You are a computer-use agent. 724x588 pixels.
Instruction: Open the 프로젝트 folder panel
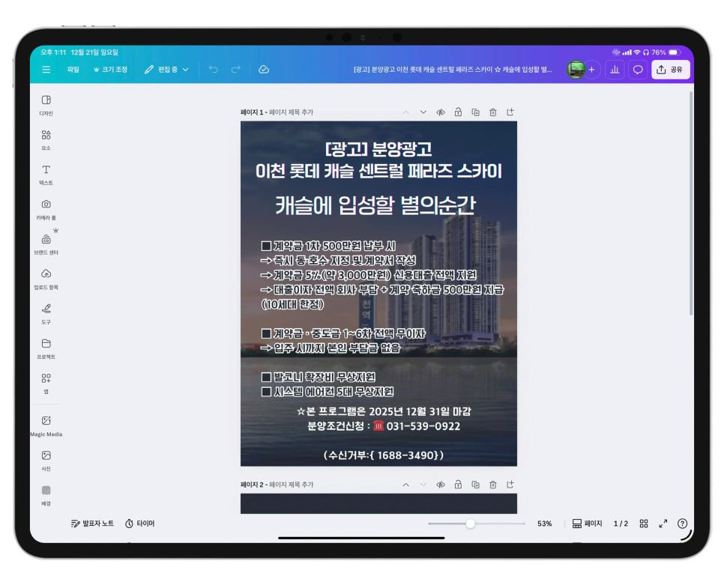pyautogui.click(x=46, y=349)
